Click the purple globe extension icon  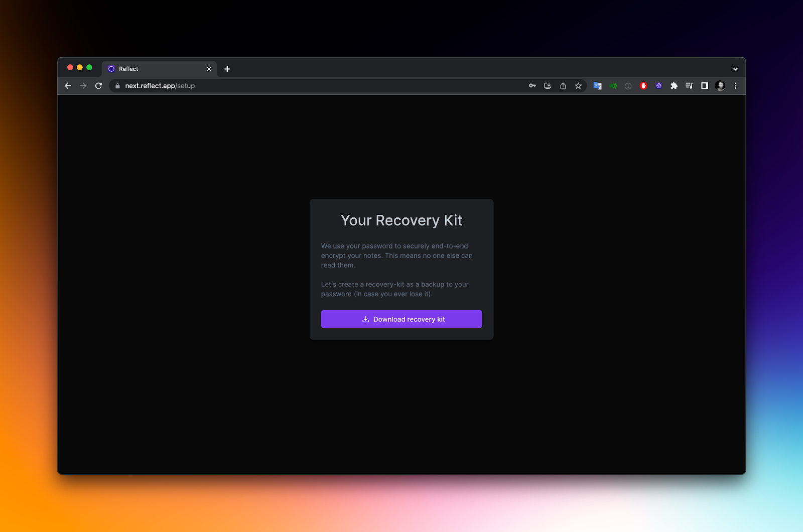(658, 86)
